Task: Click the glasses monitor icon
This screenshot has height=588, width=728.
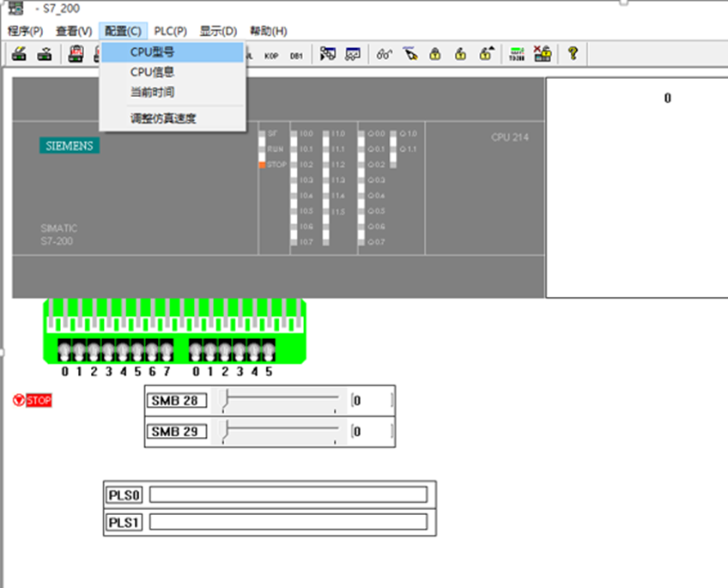Action: pyautogui.click(x=385, y=54)
